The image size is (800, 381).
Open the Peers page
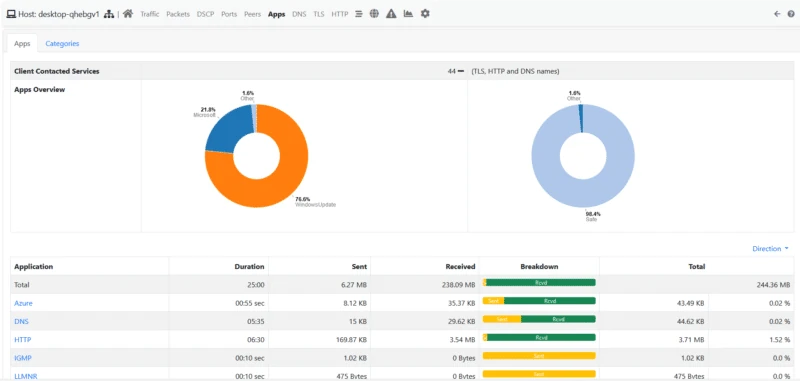[x=253, y=14]
